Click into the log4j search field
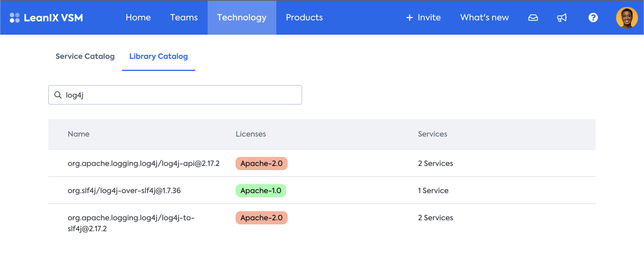Image resolution: width=644 pixels, height=261 pixels. tap(181, 95)
